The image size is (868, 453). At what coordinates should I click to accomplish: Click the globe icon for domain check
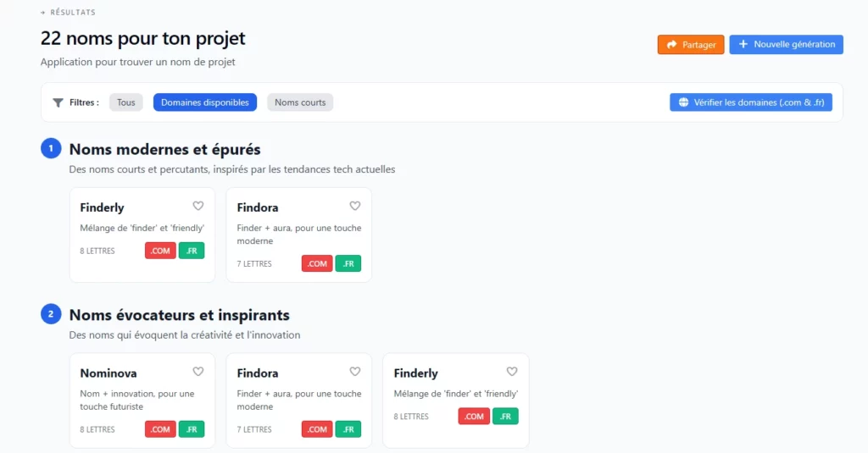click(683, 102)
